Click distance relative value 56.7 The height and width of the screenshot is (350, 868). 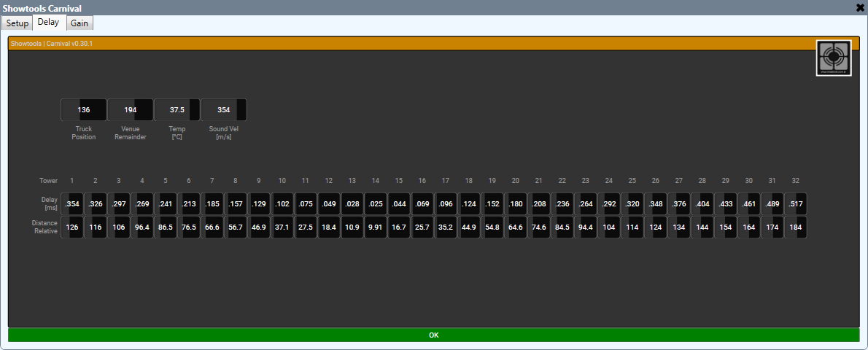tap(236, 227)
